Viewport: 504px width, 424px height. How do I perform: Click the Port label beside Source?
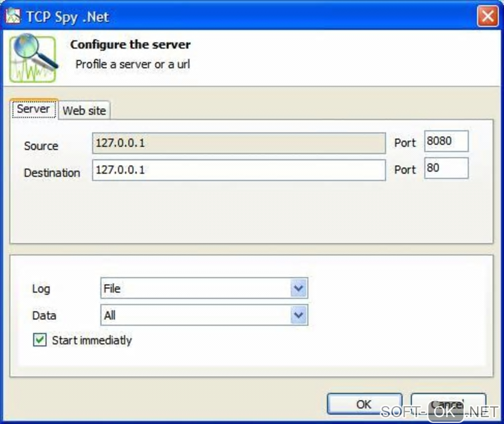(405, 143)
